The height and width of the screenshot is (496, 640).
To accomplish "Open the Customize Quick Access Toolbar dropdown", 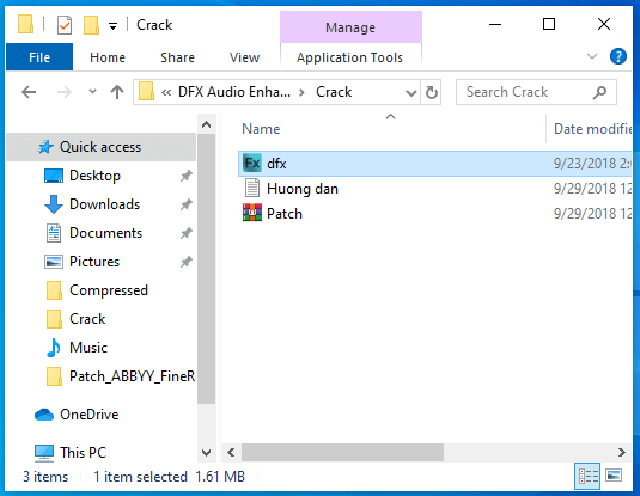I will 113,27.
